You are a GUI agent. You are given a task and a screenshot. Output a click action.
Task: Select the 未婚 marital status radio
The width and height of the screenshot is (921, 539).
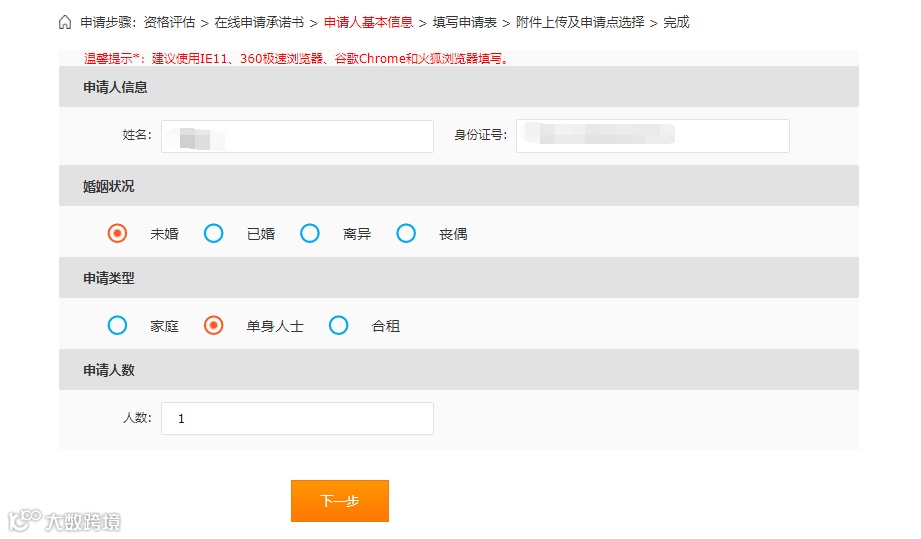pyautogui.click(x=117, y=234)
